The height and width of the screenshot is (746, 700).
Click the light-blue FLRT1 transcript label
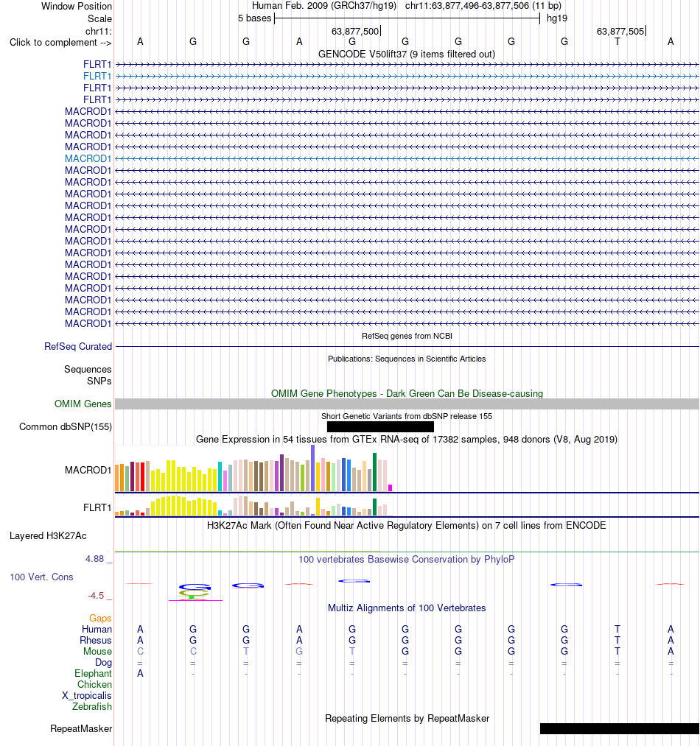[x=97, y=76]
